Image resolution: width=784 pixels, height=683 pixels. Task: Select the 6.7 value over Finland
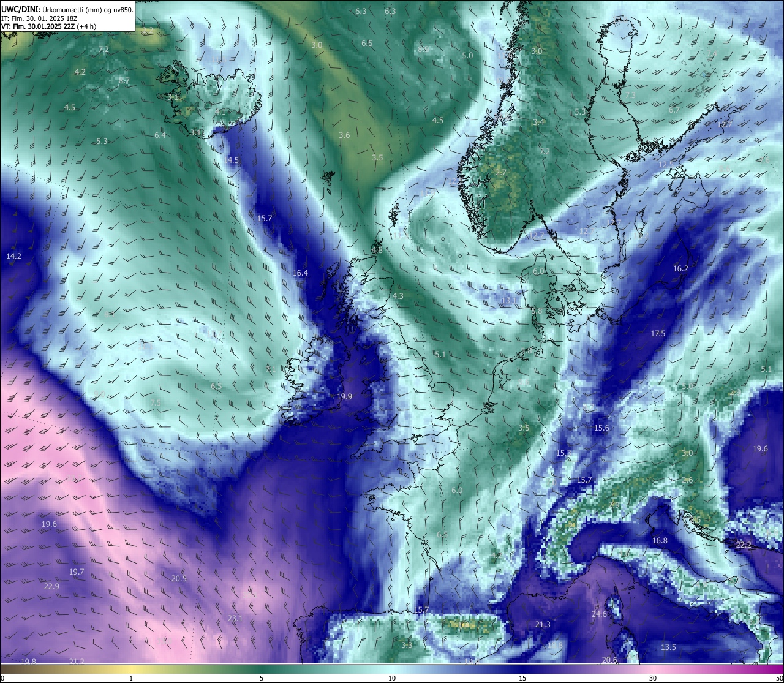(674, 110)
